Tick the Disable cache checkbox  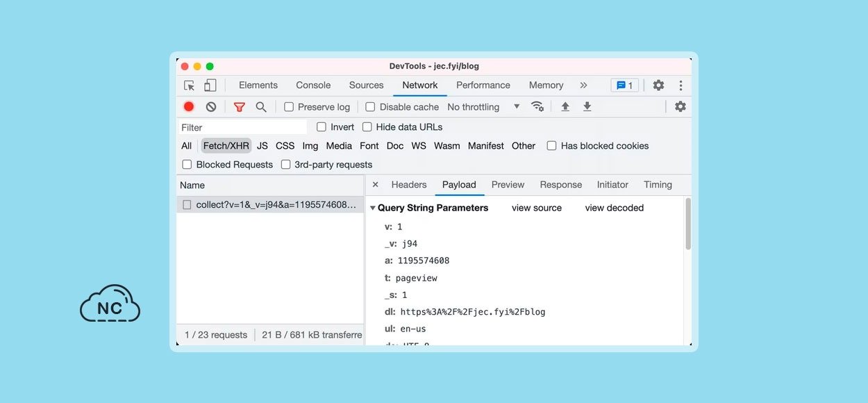point(370,107)
